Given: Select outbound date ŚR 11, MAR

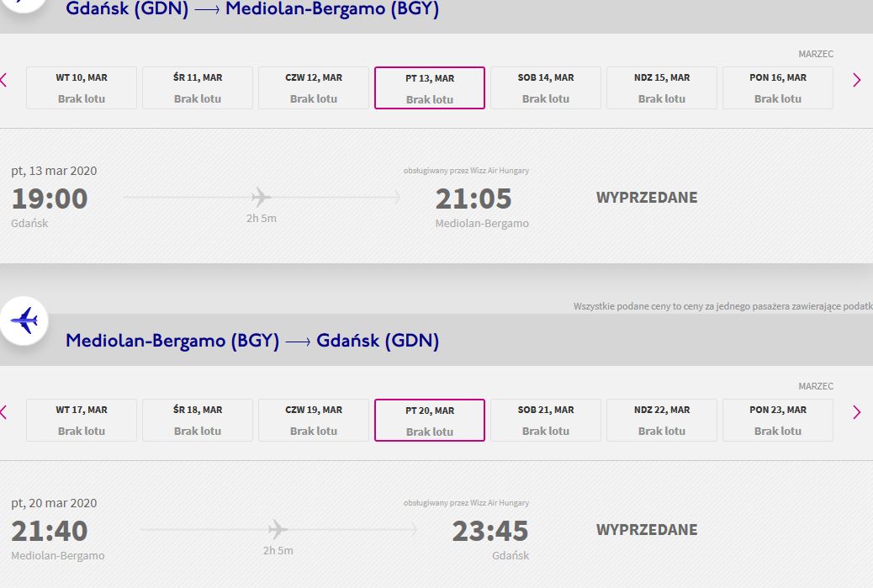Looking at the screenshot, I should 198,87.
